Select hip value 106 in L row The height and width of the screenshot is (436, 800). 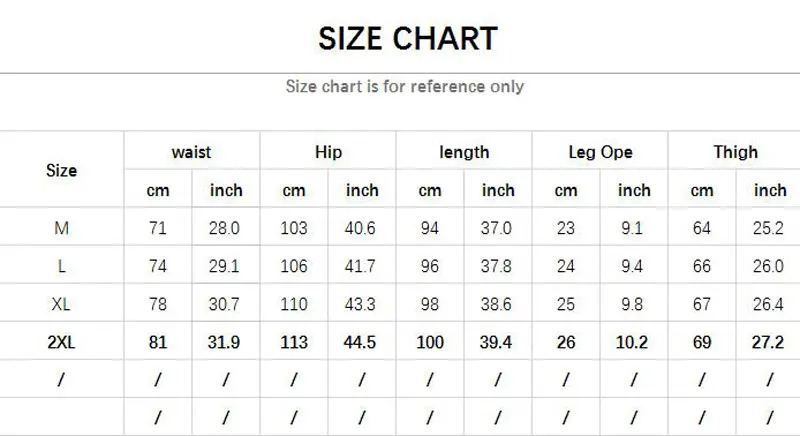pyautogui.click(x=294, y=266)
